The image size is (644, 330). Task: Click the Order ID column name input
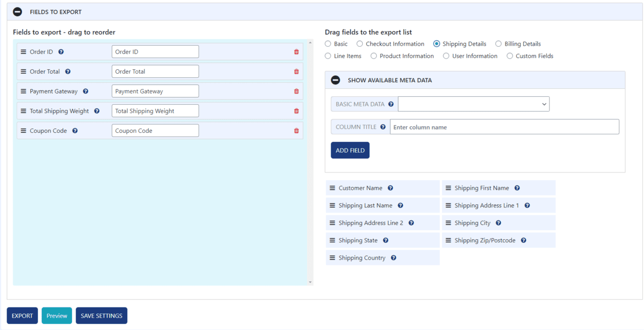(155, 52)
